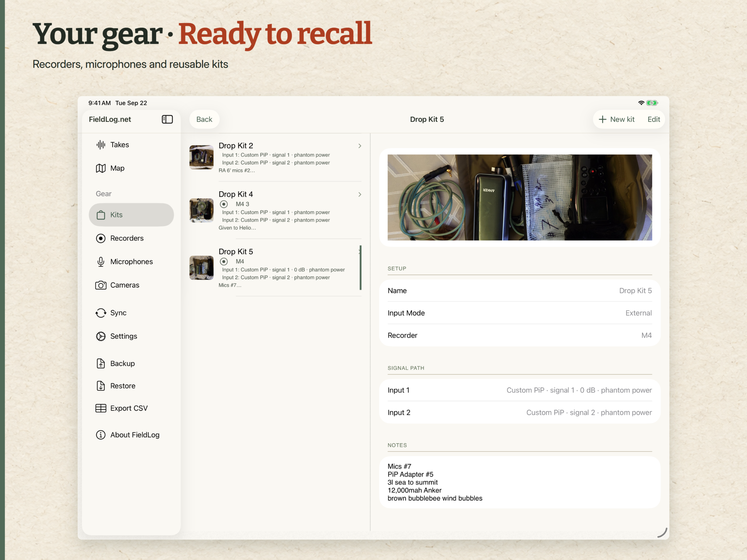747x560 pixels.
Task: Select Takes menu item
Action: click(131, 145)
